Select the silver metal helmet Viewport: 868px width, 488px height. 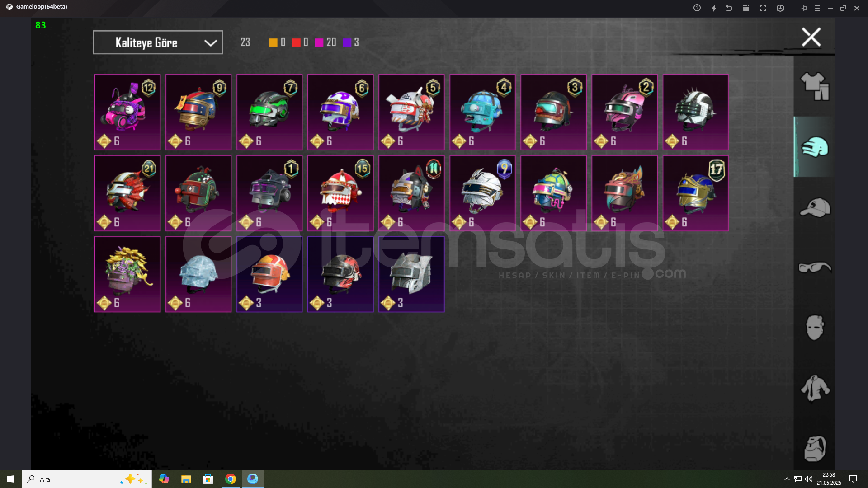pyautogui.click(x=411, y=274)
